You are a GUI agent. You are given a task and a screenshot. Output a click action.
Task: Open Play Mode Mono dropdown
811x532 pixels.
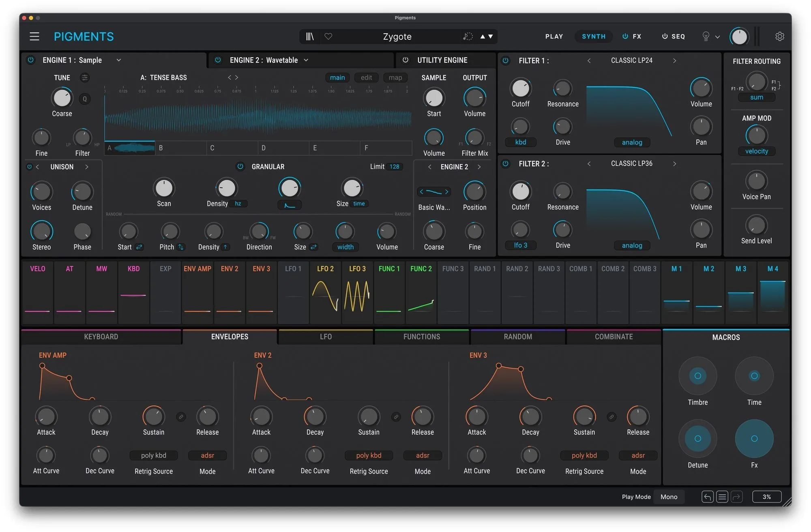pyautogui.click(x=669, y=497)
